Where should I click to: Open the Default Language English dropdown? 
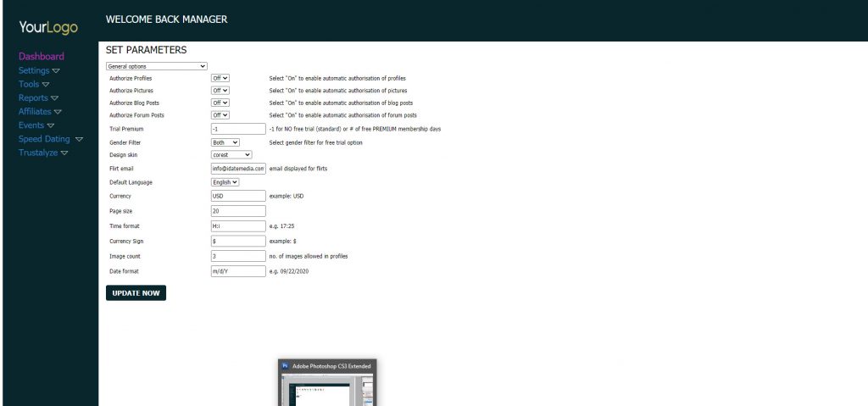point(225,182)
